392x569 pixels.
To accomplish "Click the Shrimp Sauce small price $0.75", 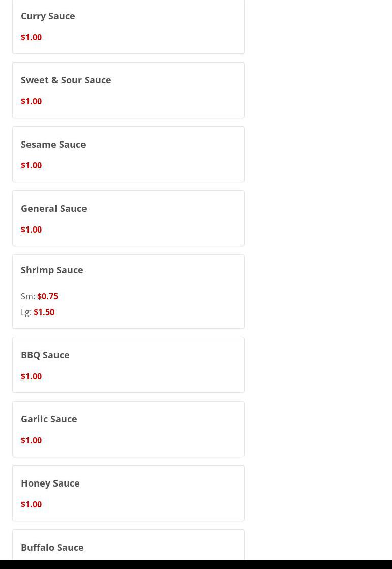I will 47,296.
